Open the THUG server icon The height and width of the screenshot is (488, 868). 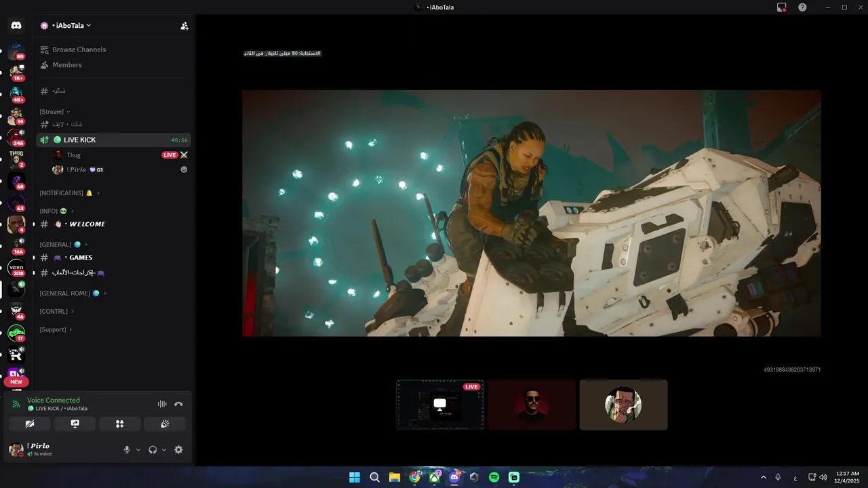click(16, 159)
